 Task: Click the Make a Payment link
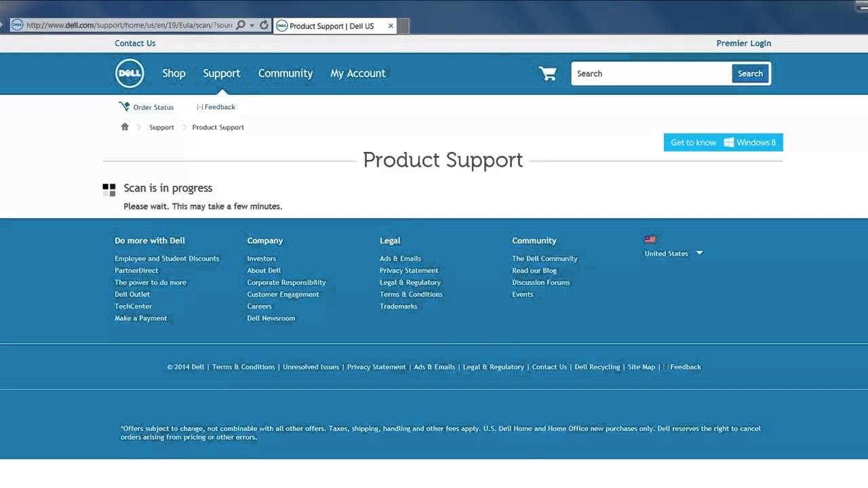coord(140,318)
